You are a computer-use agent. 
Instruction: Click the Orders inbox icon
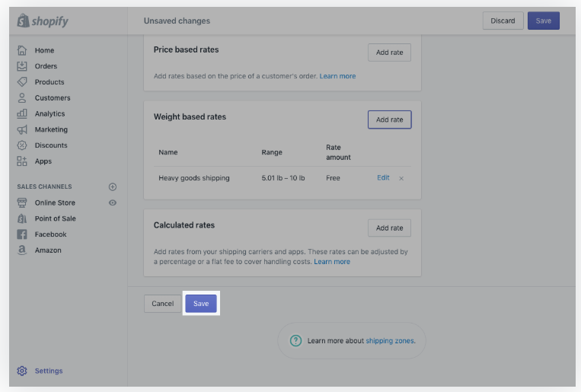[22, 66]
